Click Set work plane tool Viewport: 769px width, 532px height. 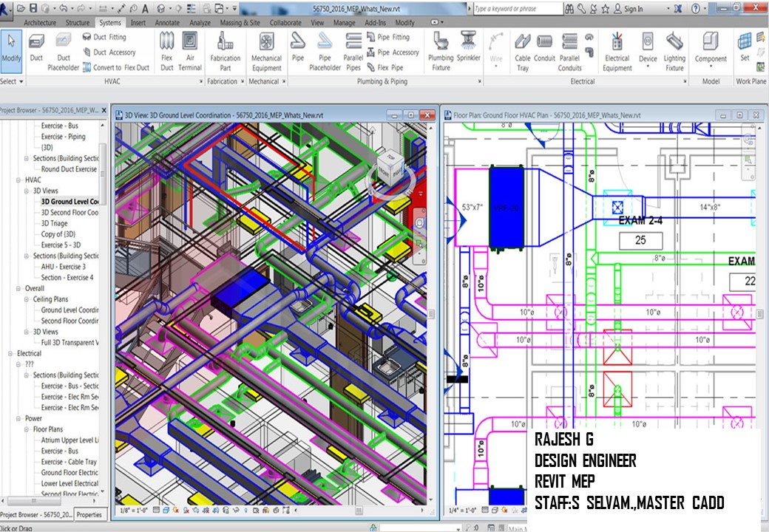[x=745, y=47]
